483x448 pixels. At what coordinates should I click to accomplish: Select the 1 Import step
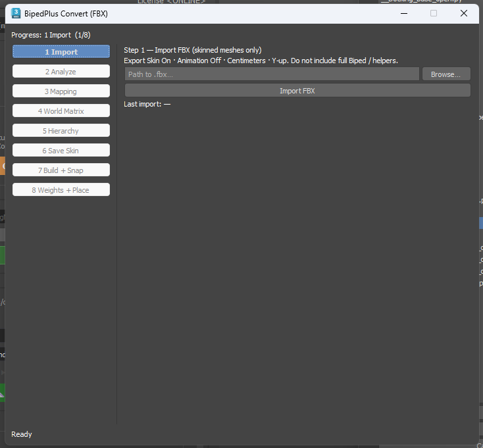coord(61,51)
